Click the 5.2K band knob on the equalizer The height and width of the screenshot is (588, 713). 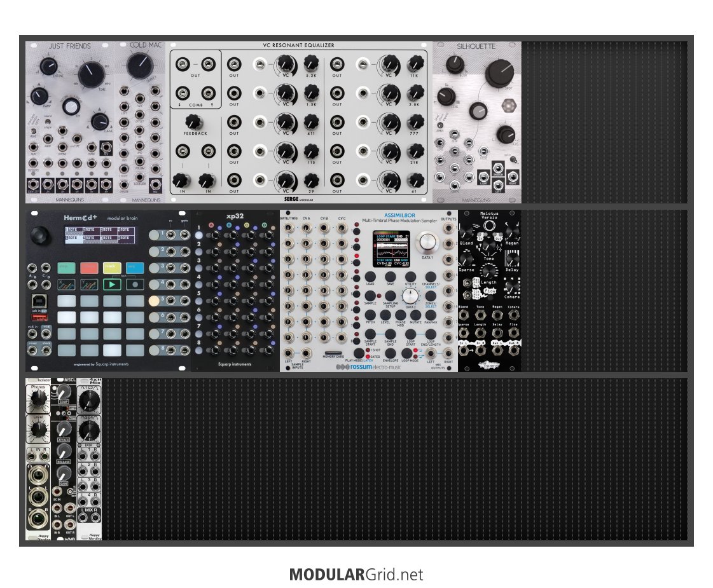(x=311, y=64)
